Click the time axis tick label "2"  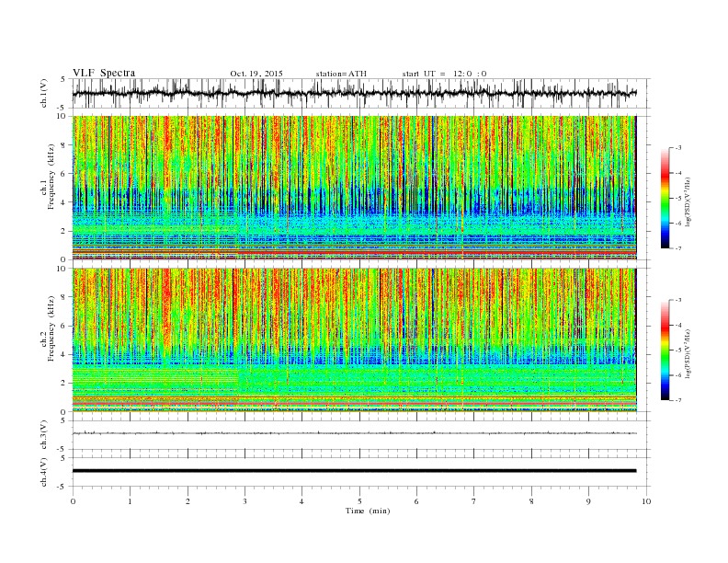pos(188,501)
